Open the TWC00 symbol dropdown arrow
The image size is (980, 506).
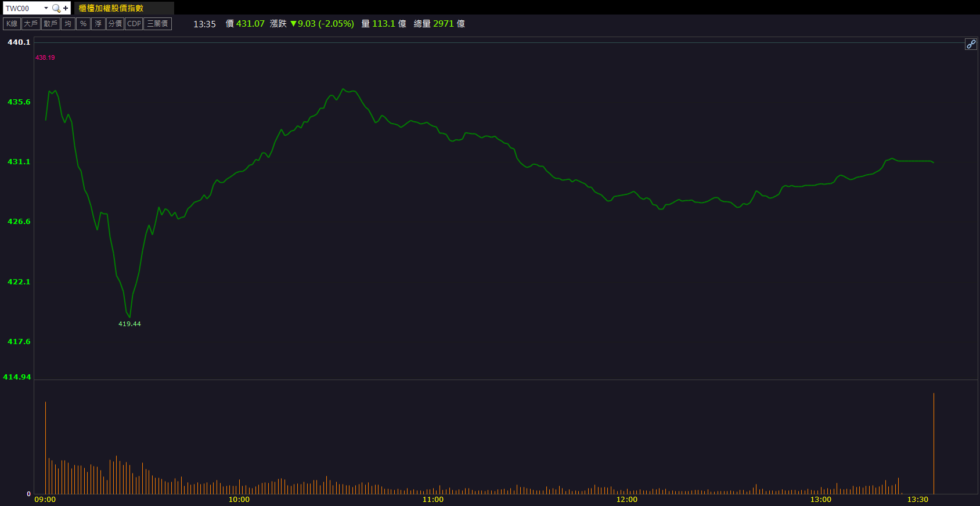point(46,8)
